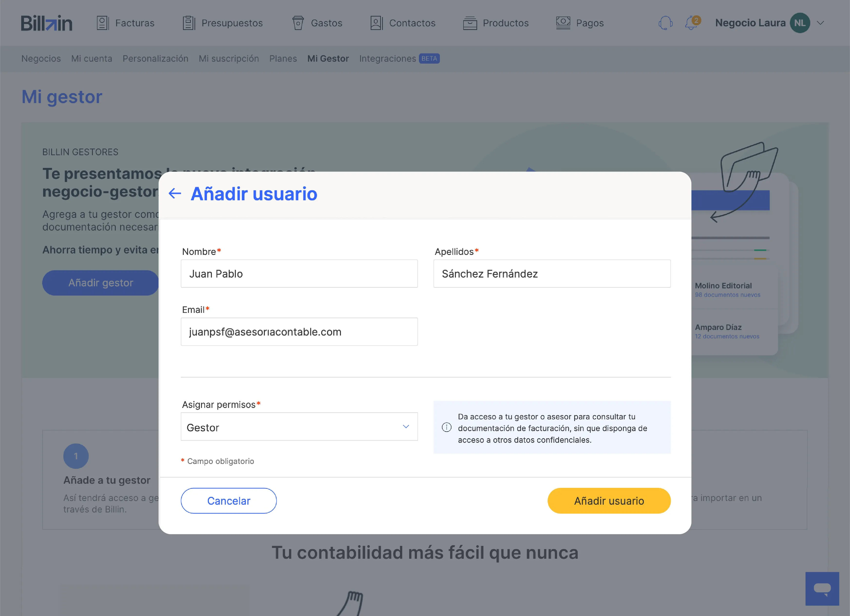
Task: Open the chat widget bubble
Action: click(x=822, y=589)
